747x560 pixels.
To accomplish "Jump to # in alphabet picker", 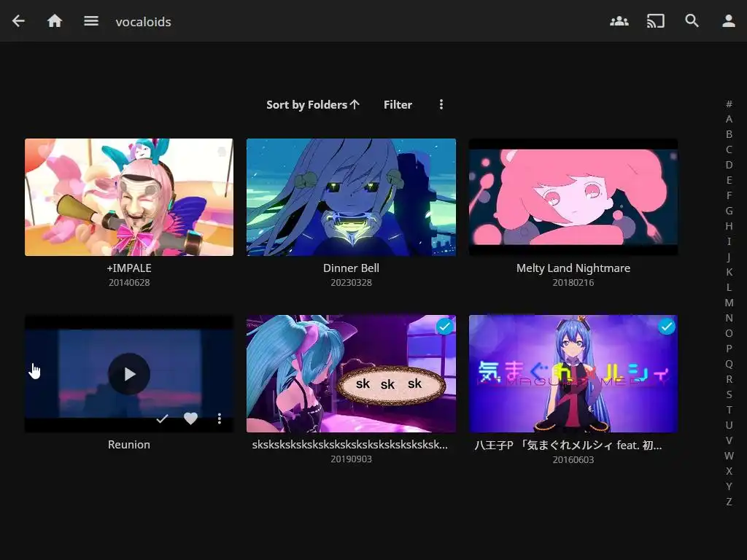I will [x=729, y=104].
